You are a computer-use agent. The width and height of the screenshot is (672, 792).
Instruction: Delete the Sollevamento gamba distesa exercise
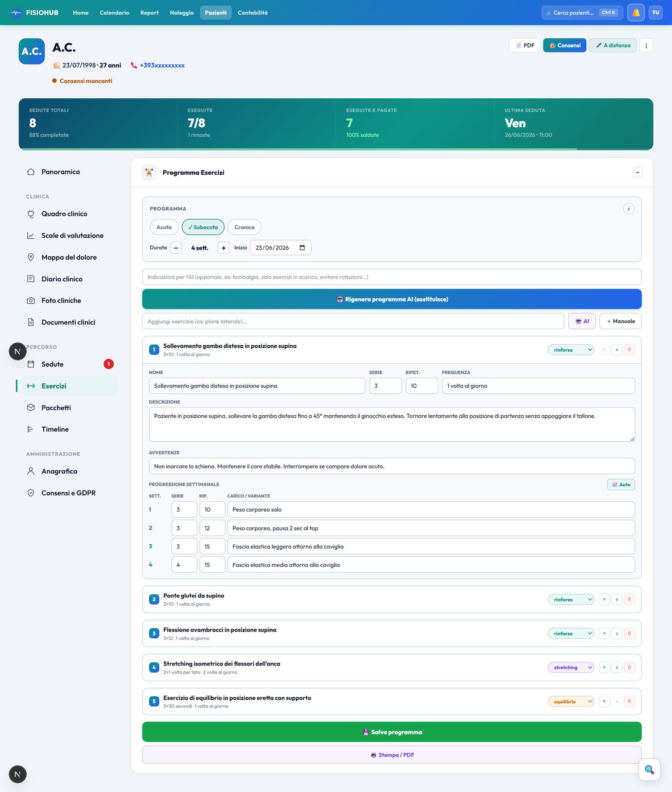(629, 350)
